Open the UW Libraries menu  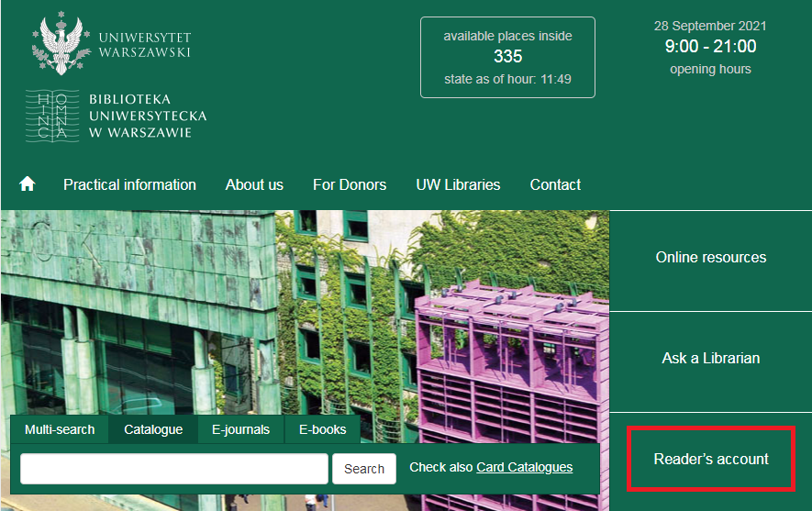459,184
